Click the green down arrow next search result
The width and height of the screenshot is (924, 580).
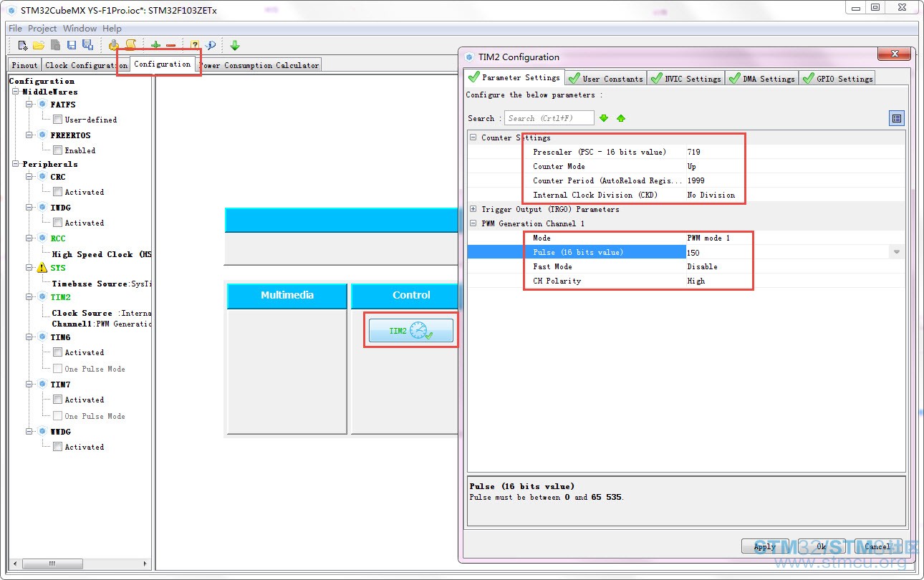(604, 118)
